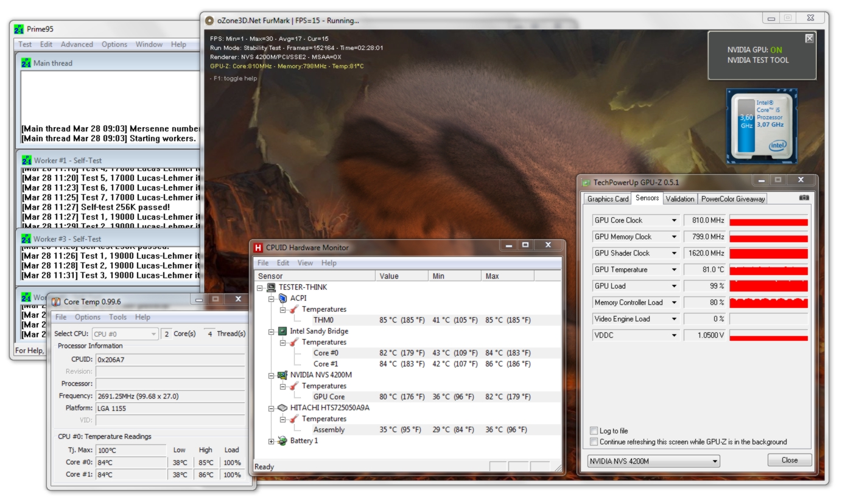Open the Advanced menu in Prime95

77,44
